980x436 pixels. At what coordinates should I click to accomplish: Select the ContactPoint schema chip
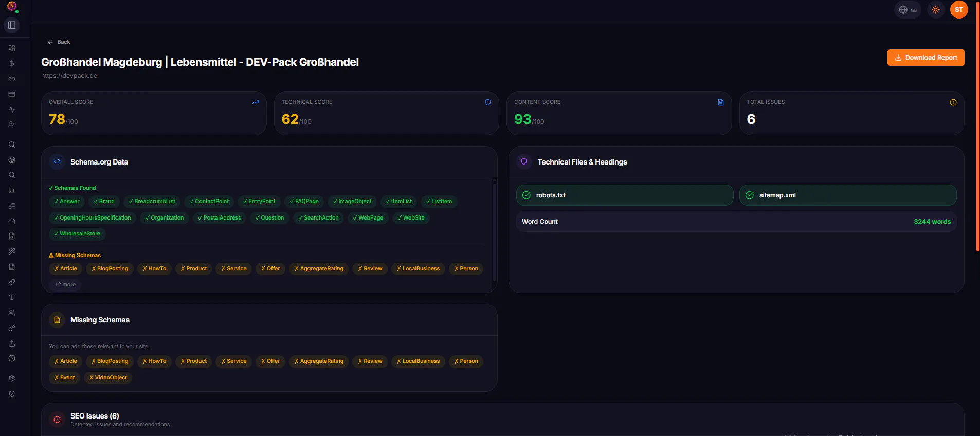(x=209, y=202)
